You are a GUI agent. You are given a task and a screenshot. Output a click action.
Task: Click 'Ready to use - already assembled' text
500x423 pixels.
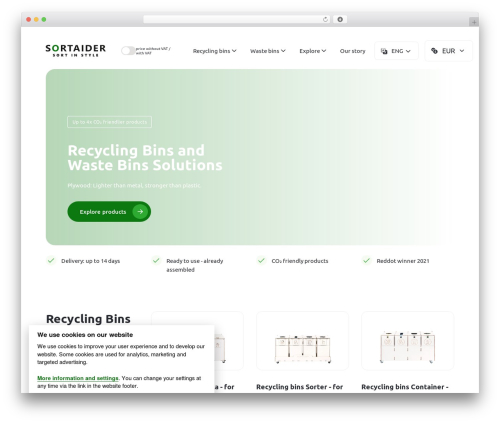pyautogui.click(x=195, y=265)
